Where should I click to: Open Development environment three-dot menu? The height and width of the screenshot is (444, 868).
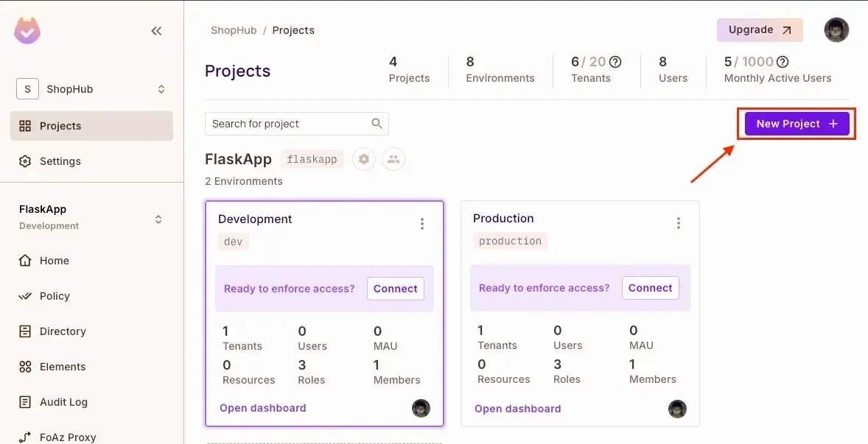[422, 224]
